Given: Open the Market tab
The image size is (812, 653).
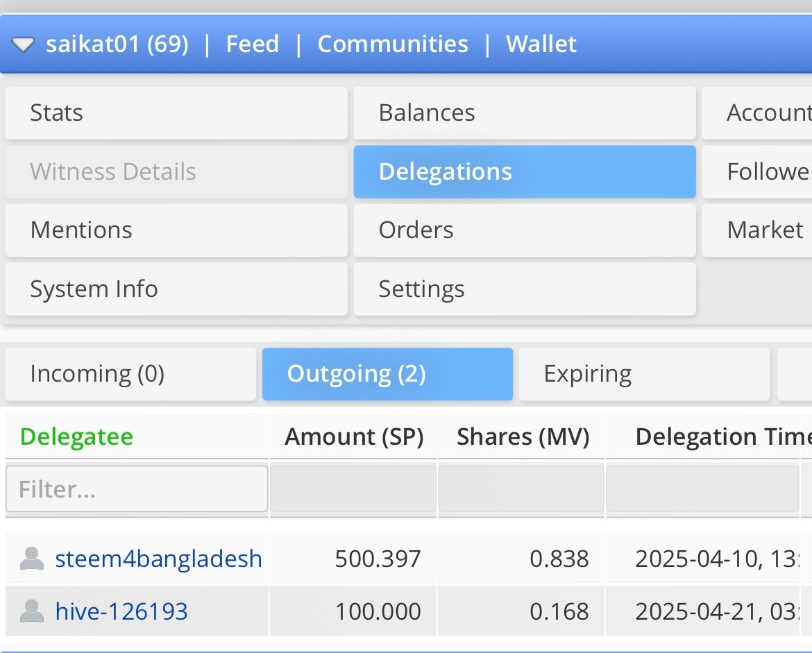Looking at the screenshot, I should (757, 230).
